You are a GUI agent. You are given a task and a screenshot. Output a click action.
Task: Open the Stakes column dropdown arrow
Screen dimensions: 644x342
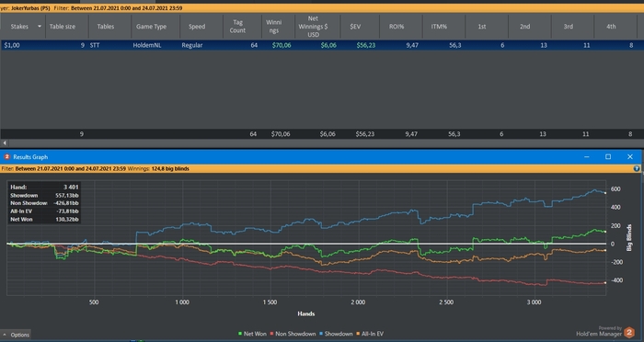coord(40,27)
